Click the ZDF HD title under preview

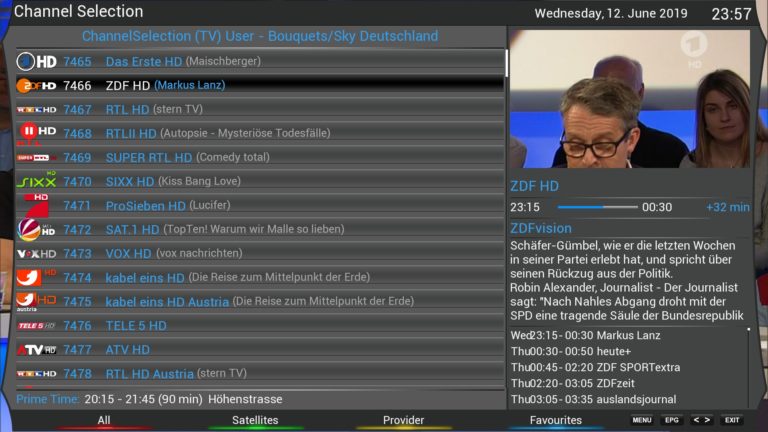pos(534,186)
